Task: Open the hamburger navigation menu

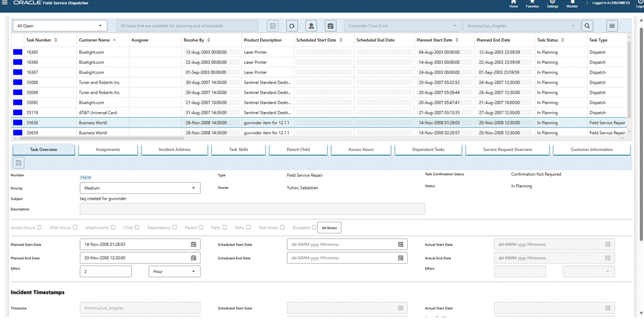Action: 5,3
